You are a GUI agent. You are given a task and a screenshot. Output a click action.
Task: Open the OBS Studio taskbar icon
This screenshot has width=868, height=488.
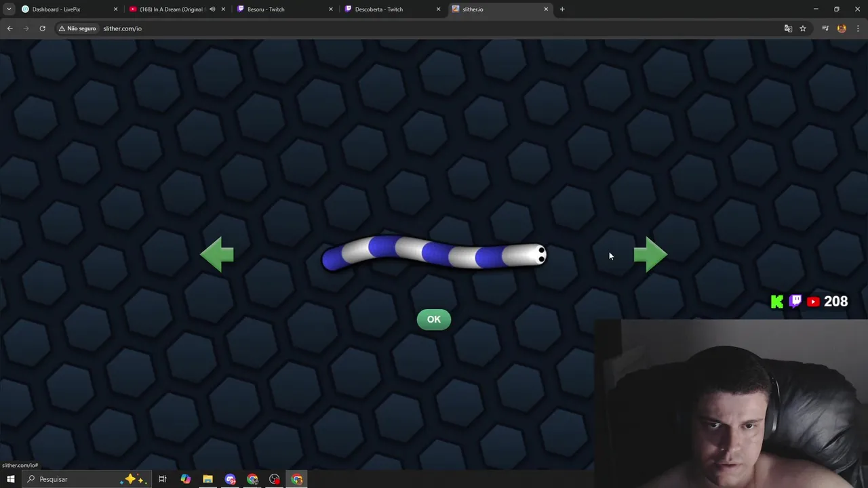pyautogui.click(x=275, y=479)
